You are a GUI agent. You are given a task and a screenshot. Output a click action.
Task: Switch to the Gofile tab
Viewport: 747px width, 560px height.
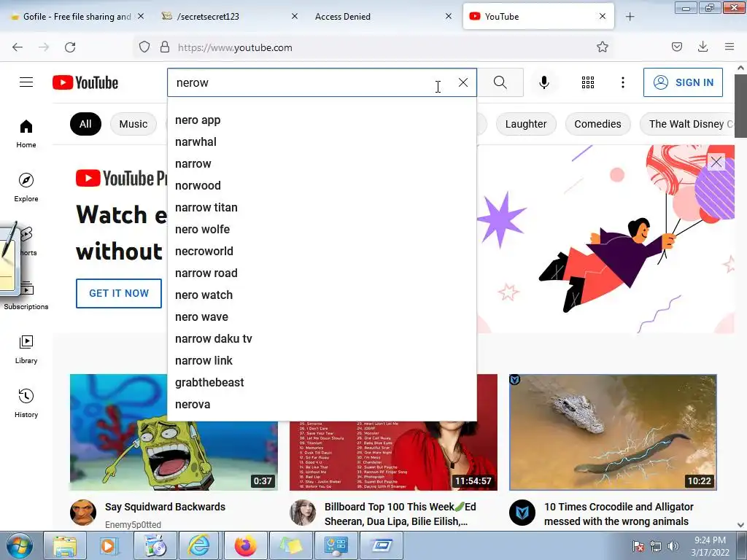pyautogui.click(x=76, y=16)
